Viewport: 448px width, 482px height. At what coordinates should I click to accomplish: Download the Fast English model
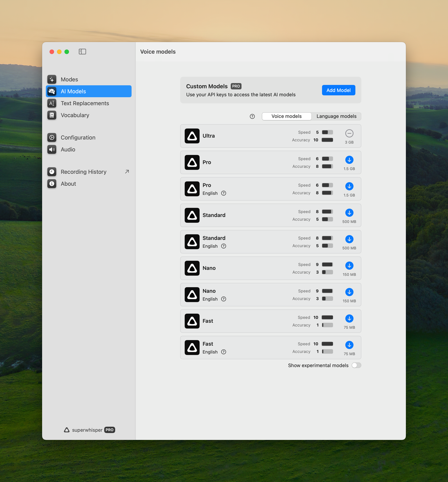pos(349,345)
